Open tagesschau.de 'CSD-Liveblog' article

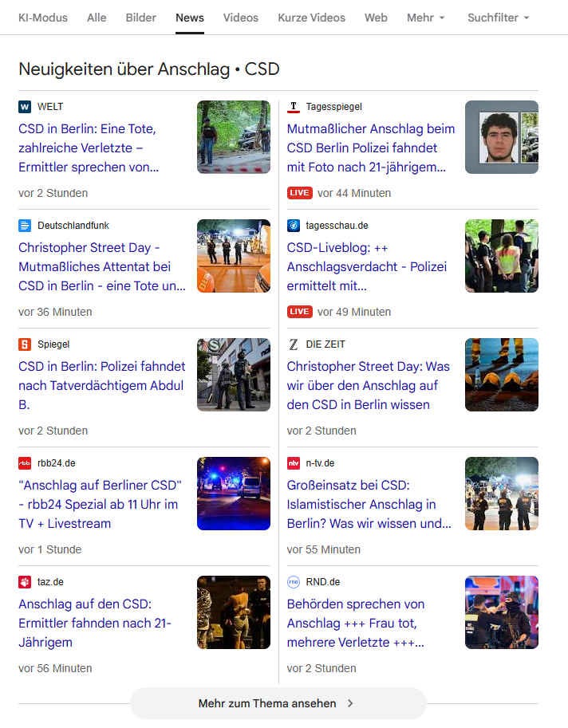click(367, 266)
